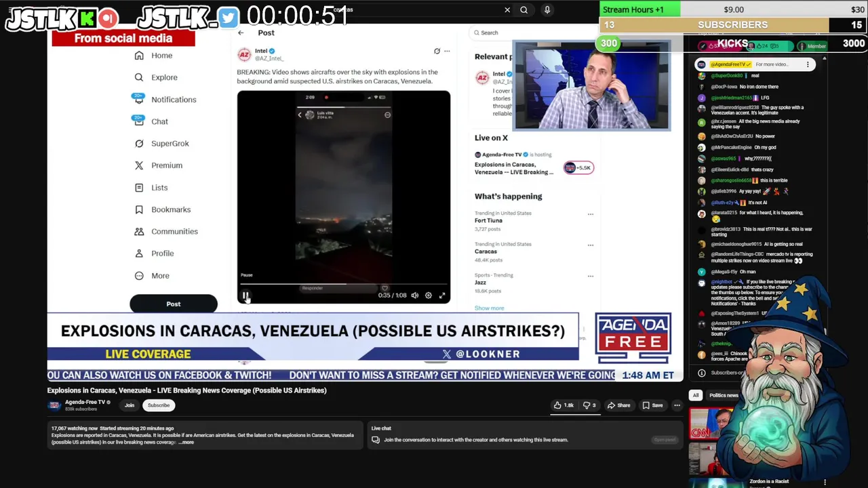Open Profile in the X sidebar
868x488 pixels.
[155, 253]
